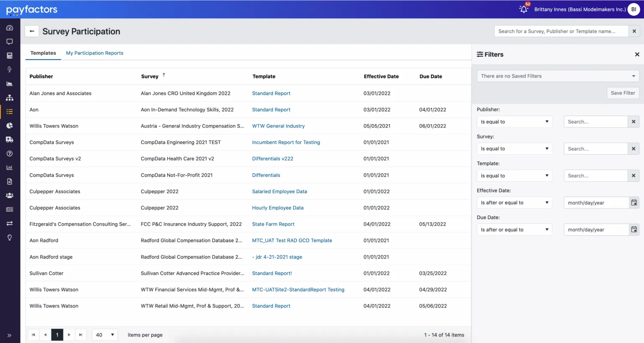Open the State Farm Report template link
Viewport: 644px width, 343px height.
point(273,224)
